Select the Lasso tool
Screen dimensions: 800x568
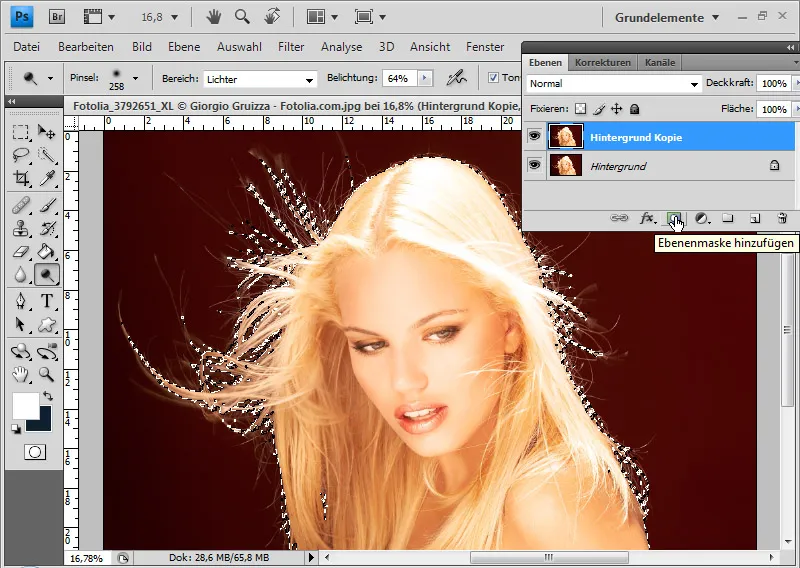[x=20, y=155]
